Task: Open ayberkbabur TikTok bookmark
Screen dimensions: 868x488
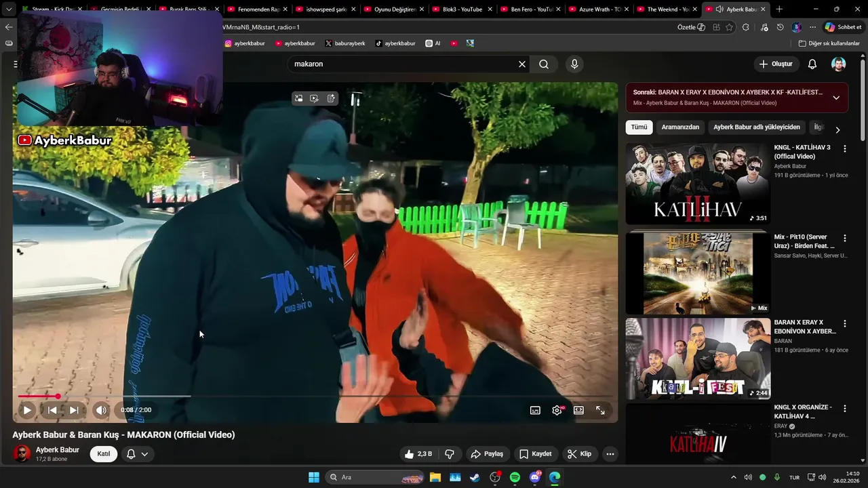Action: (x=395, y=43)
